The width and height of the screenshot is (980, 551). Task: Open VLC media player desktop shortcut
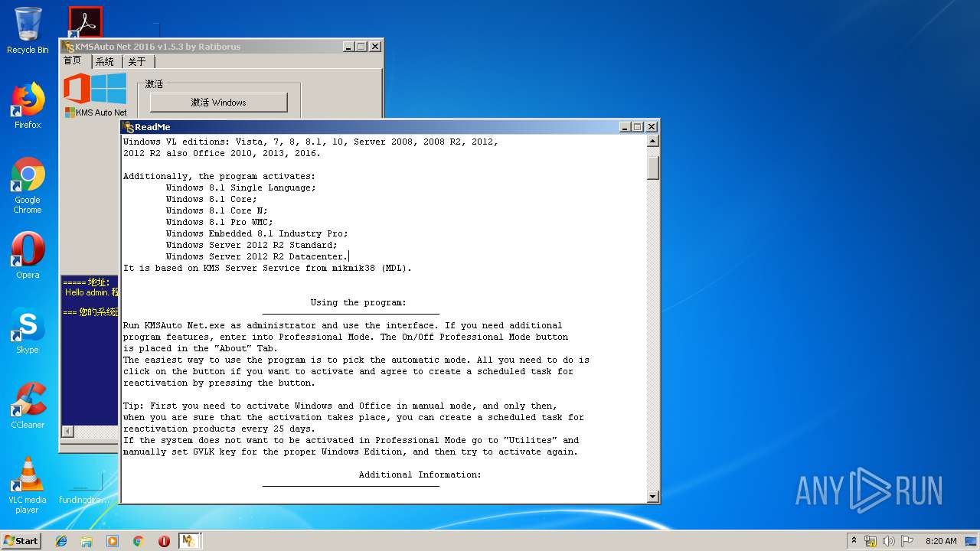pos(28,485)
